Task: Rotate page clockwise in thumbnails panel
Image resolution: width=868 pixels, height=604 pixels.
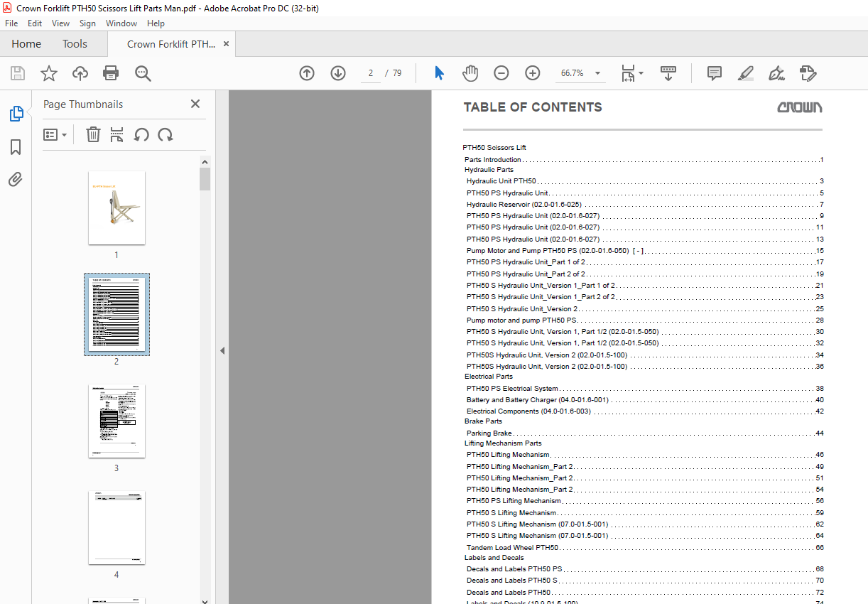Action: tap(166, 134)
